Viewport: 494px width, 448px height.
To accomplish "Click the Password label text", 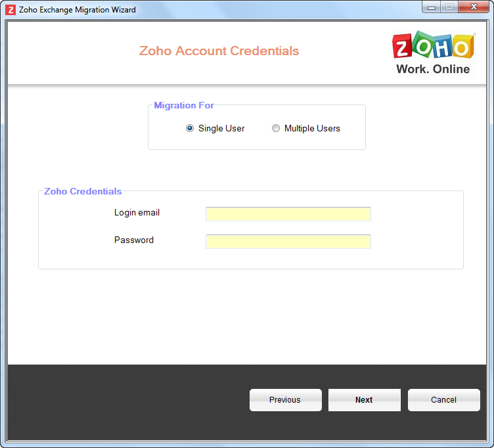I will pyautogui.click(x=134, y=240).
